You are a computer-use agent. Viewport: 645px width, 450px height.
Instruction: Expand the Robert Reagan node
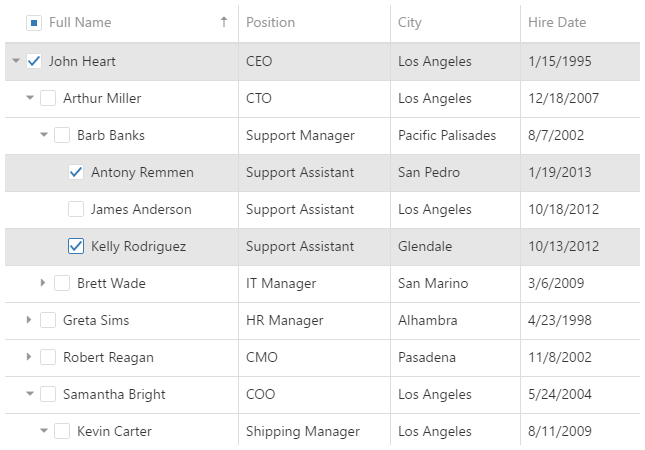point(29,357)
